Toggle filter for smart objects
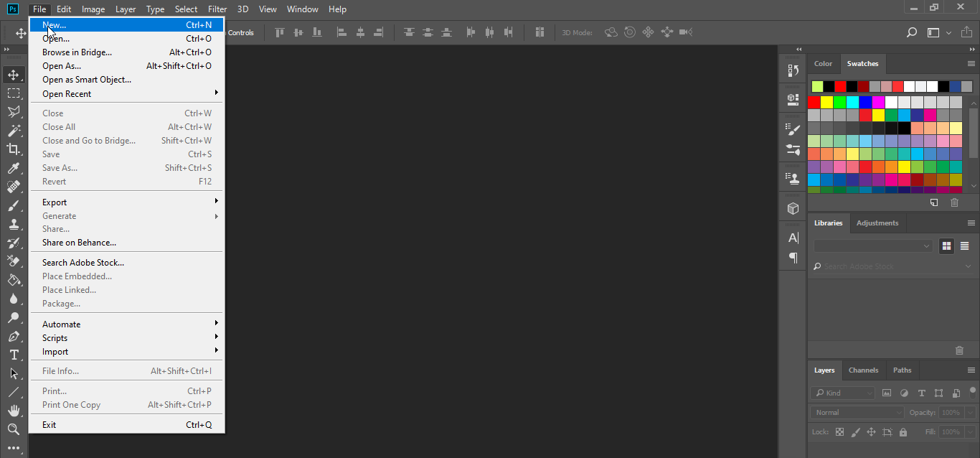Image resolution: width=980 pixels, height=458 pixels. pyautogui.click(x=956, y=393)
